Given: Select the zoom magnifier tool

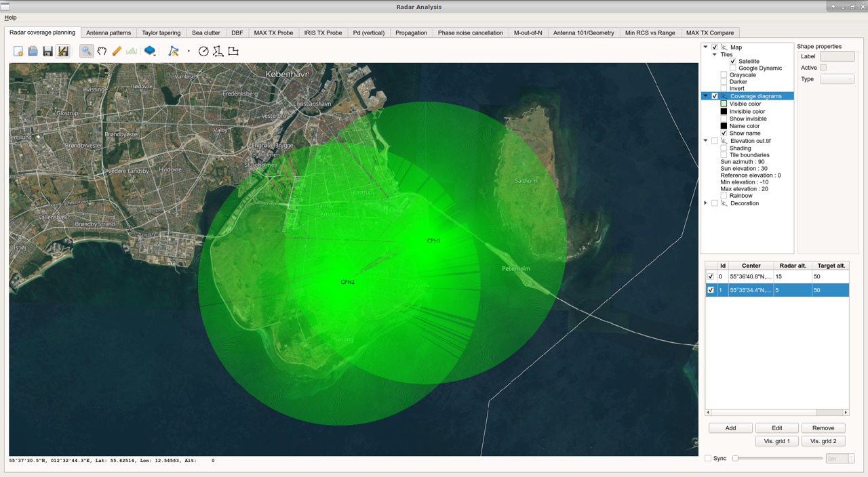Looking at the screenshot, I should pyautogui.click(x=86, y=50).
